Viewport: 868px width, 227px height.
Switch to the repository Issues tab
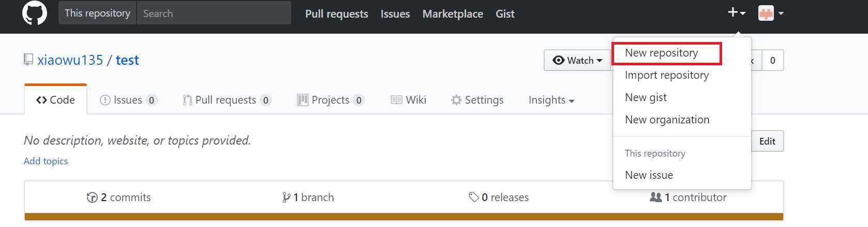[x=128, y=100]
